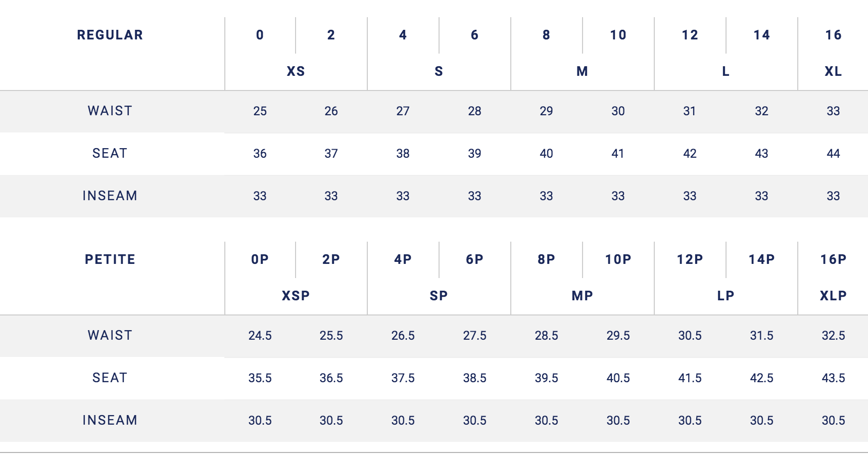Screen dimensions: 868x454
Task: Click the size 0 column header
Action: (x=260, y=35)
